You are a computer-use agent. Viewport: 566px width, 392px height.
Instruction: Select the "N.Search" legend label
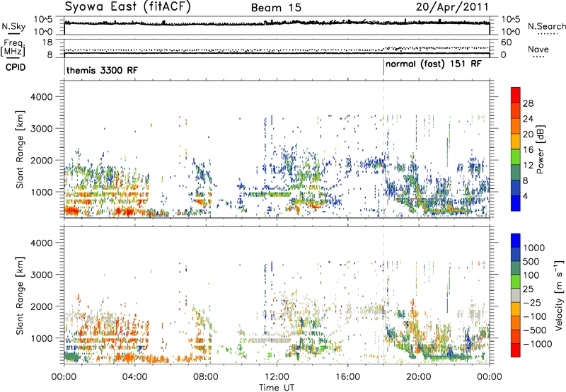tap(546, 26)
